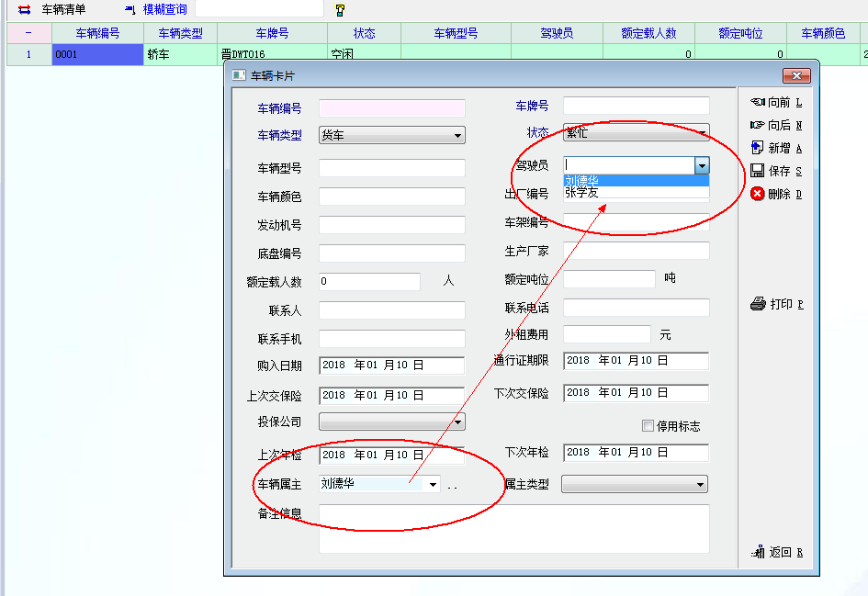The image size is (868, 596).
Task: Click the 返回 return icon
Action: coord(759,552)
